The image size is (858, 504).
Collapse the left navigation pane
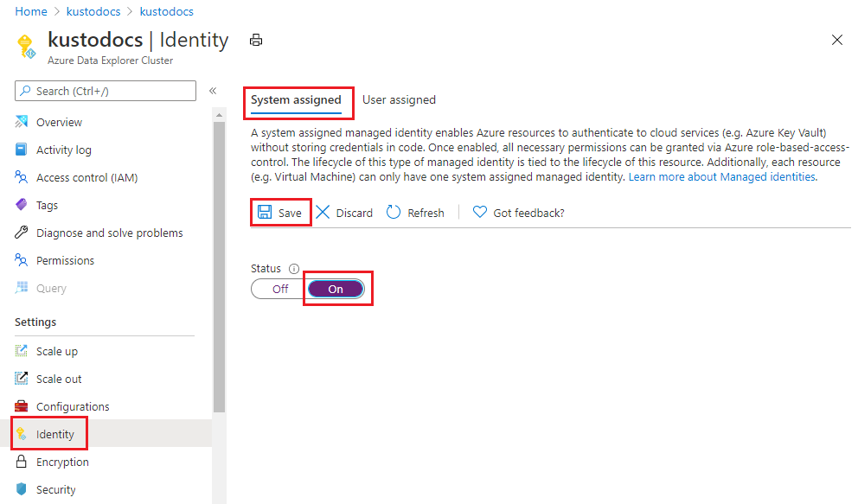tap(213, 90)
